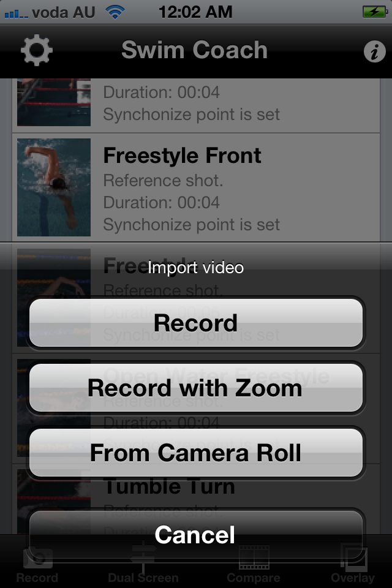
Task: Open the Freestyle Front thumbnail
Action: click(54, 187)
